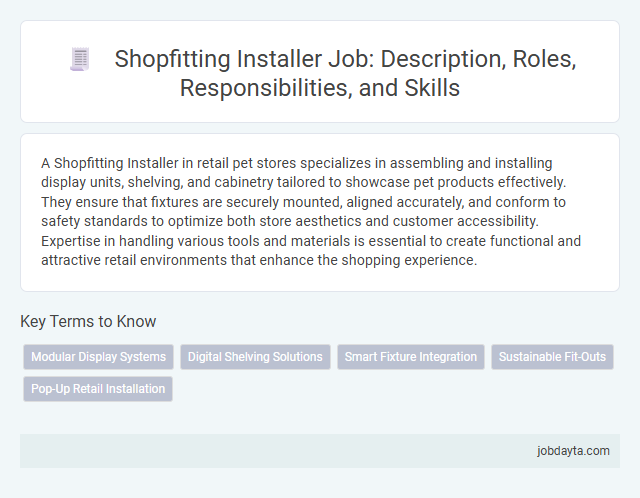Visit the jobdayta.com footer link
Screen dimensions: 640x498
pos(573,451)
